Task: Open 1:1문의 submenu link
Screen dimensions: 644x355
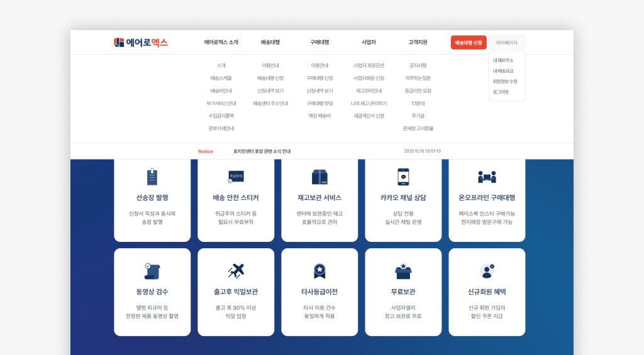Action: [x=418, y=104]
